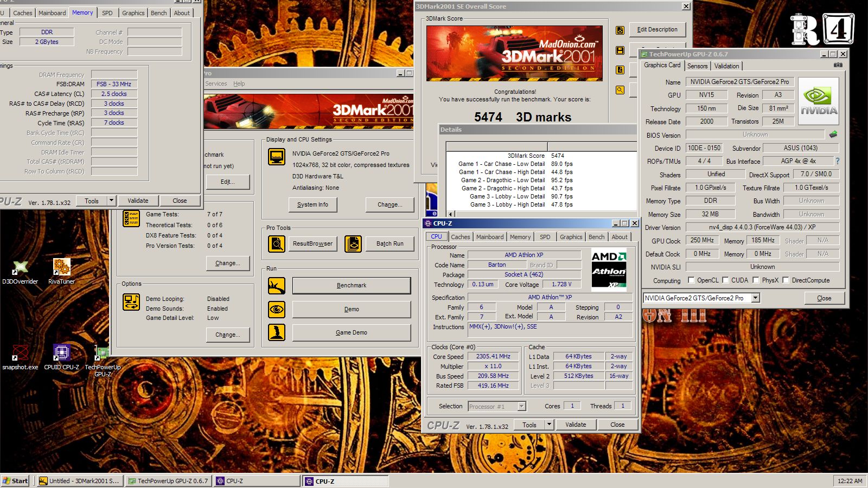Image resolution: width=868 pixels, height=488 pixels.
Task: Click the third yellow icon in score window
Action: tap(620, 70)
